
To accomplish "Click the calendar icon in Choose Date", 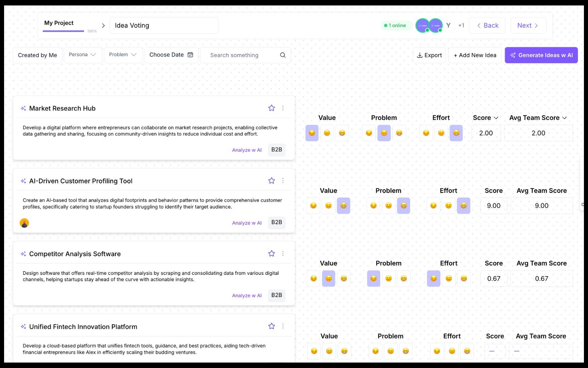I will point(190,55).
